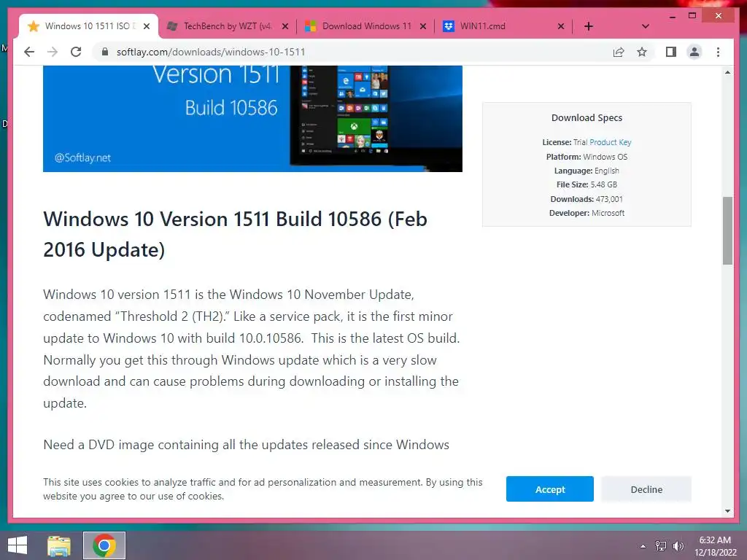Open the network status tray icon
The width and height of the screenshot is (747, 560).
coord(660,545)
